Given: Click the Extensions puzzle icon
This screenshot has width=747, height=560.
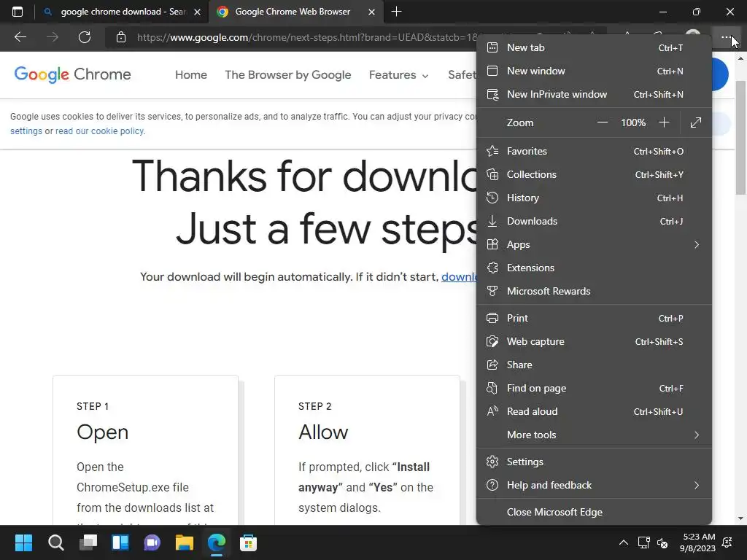Looking at the screenshot, I should 492,268.
